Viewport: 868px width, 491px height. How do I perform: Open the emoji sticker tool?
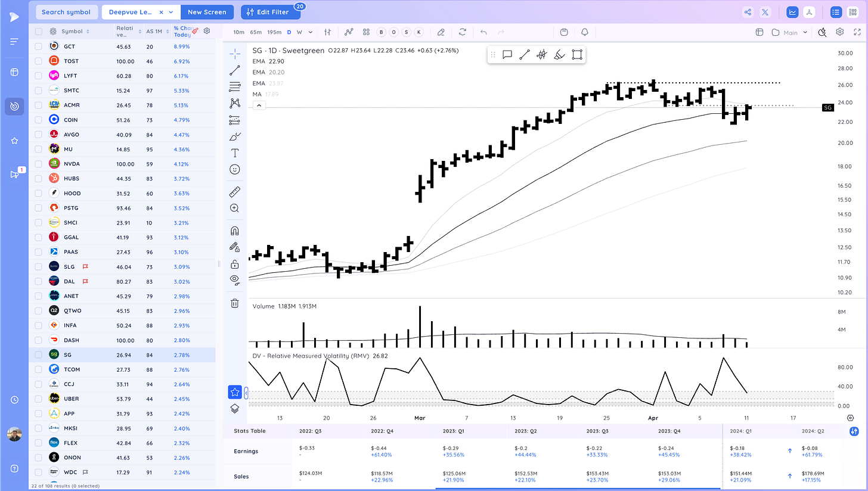click(x=235, y=170)
